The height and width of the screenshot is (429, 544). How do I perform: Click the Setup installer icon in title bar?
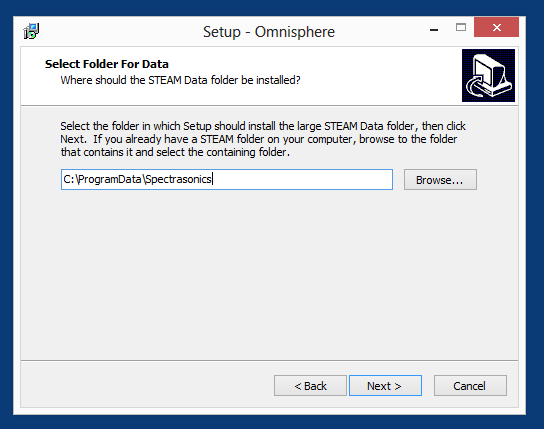(x=31, y=31)
